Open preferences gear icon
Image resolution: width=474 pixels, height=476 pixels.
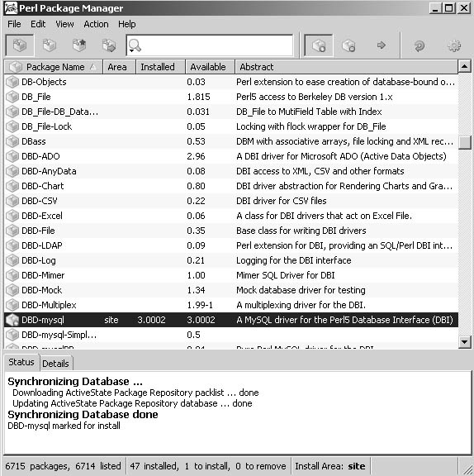tap(454, 45)
